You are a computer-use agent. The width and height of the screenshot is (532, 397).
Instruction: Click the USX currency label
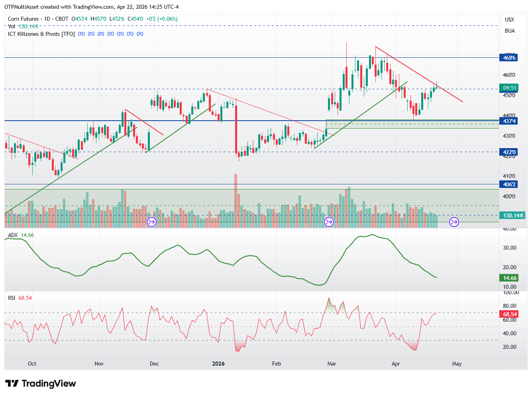click(509, 20)
